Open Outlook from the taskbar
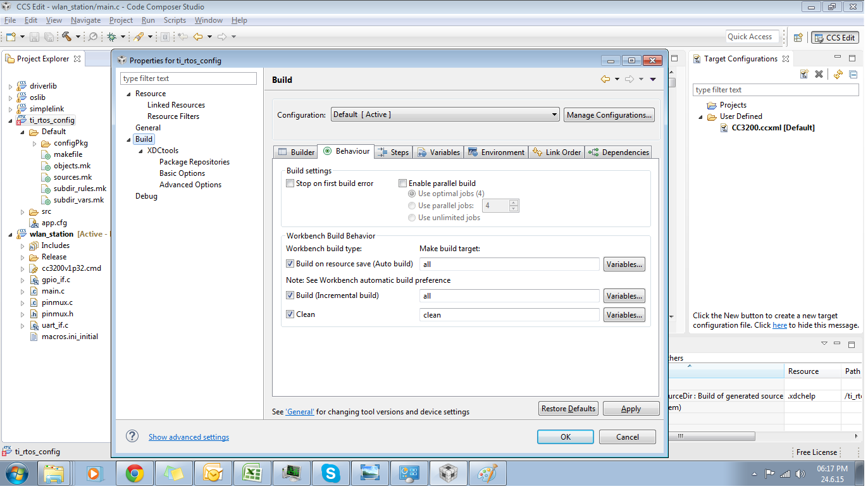868x496 pixels. [213, 473]
